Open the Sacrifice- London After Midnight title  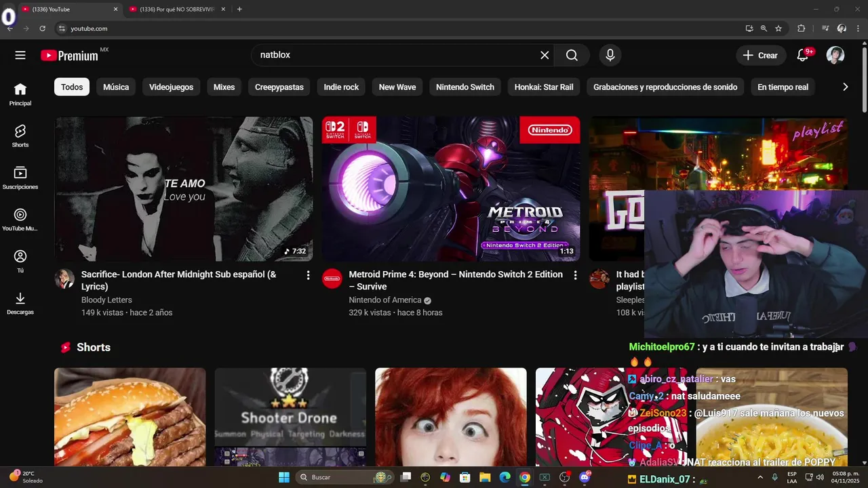[179, 281]
